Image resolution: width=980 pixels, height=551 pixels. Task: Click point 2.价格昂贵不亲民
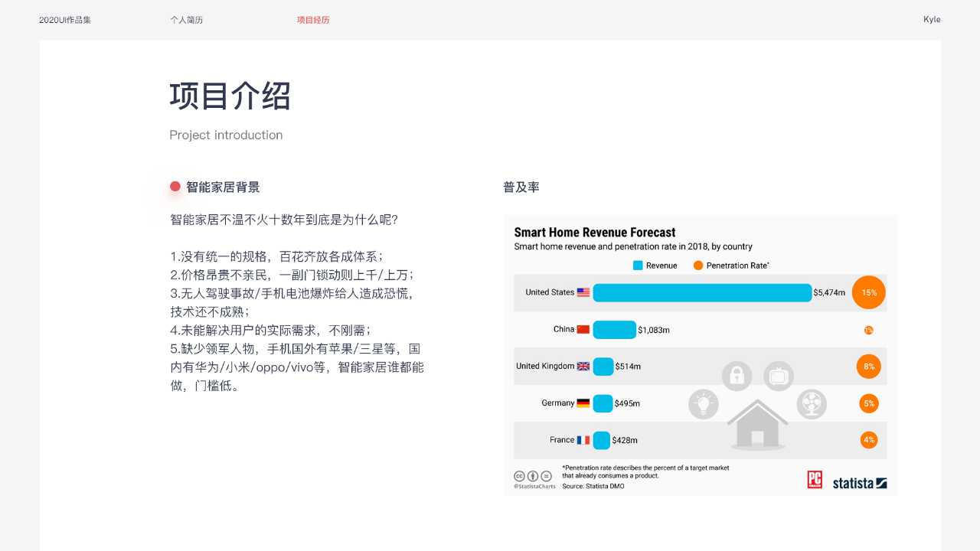292,275
